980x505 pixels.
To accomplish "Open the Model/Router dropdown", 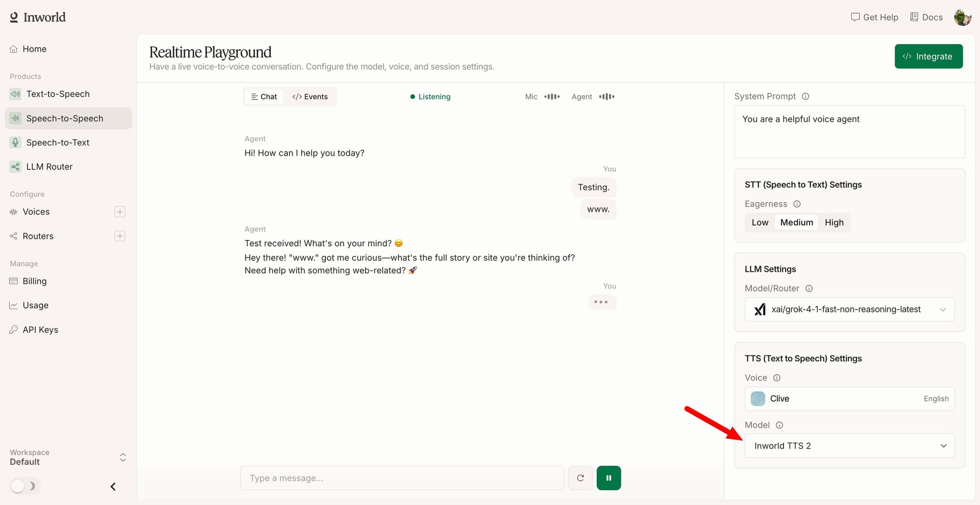I will (850, 310).
